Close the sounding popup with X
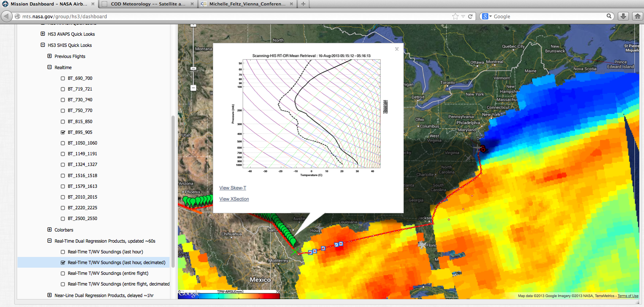Screen dimensions: 644x307 (397, 49)
